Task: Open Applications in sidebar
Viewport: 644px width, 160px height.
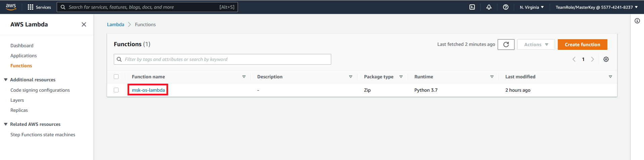Action: [23, 56]
